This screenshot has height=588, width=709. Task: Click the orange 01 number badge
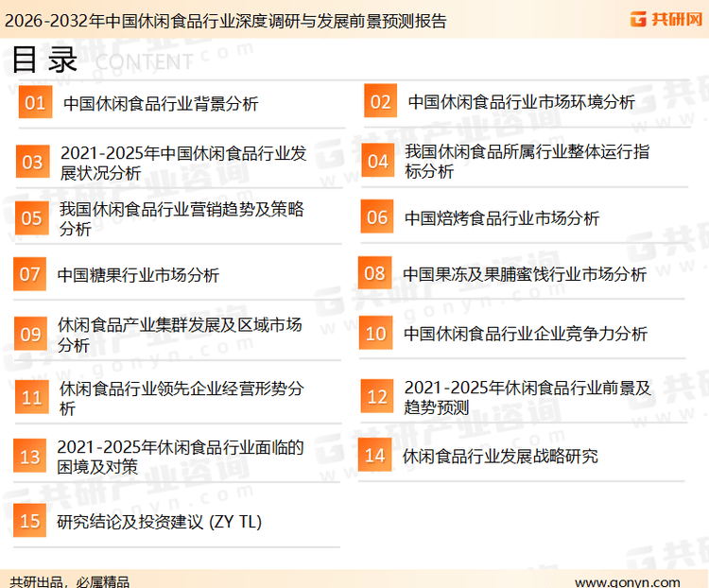35,103
